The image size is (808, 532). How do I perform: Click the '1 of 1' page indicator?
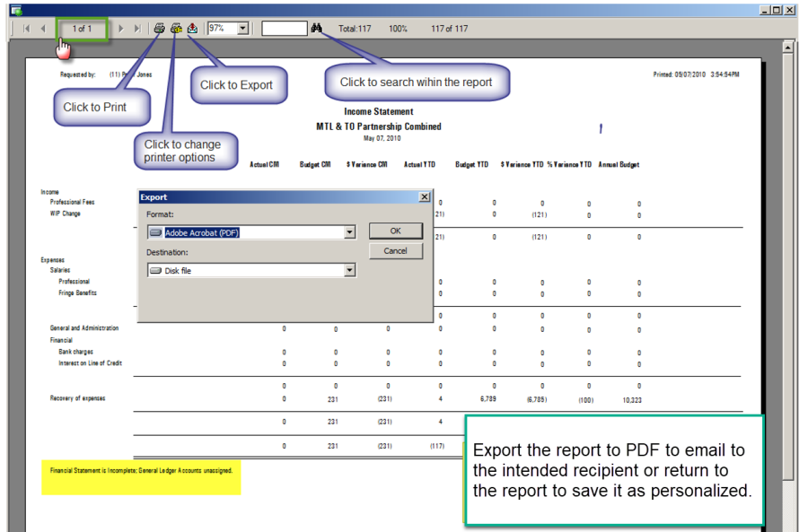(x=82, y=29)
